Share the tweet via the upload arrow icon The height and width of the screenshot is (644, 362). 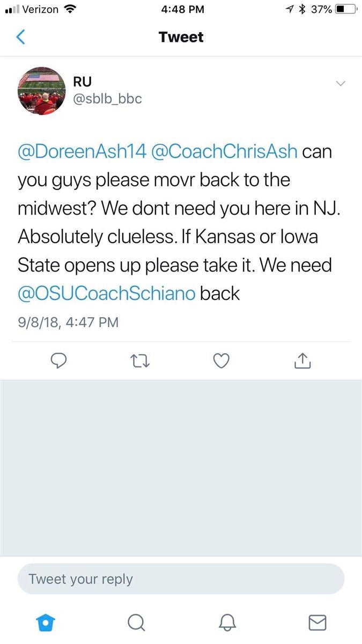[x=302, y=361]
